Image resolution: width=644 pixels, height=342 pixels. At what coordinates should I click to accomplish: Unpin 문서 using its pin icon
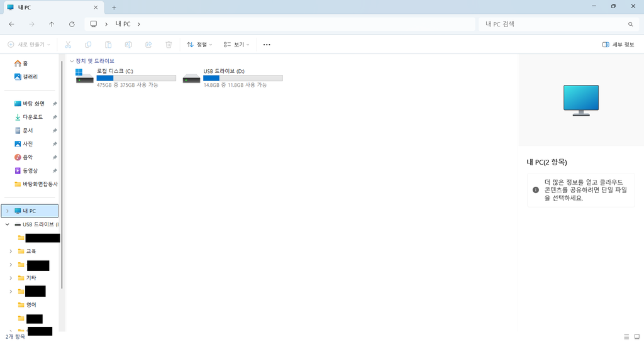[x=55, y=131]
